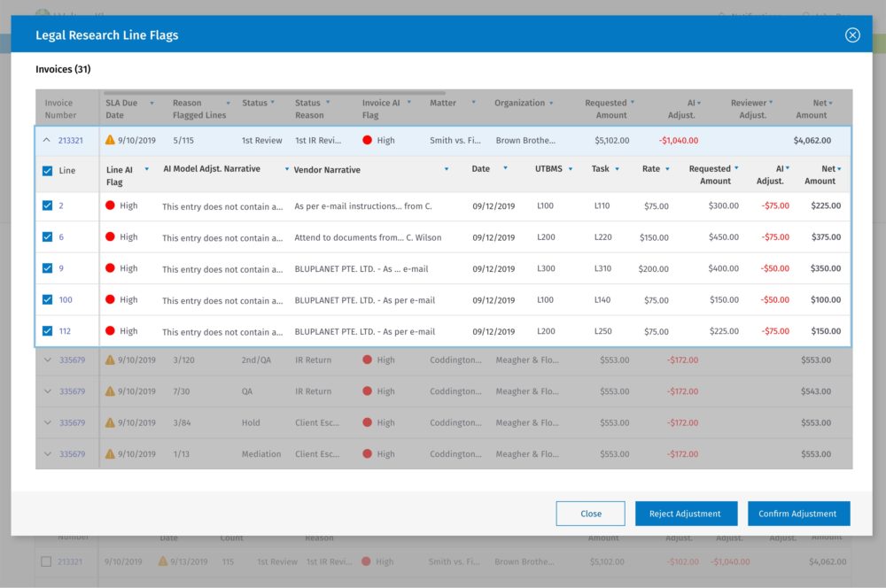Click red High flag icon for line 112
Viewport: 886px width, 588px height.
[x=111, y=331]
